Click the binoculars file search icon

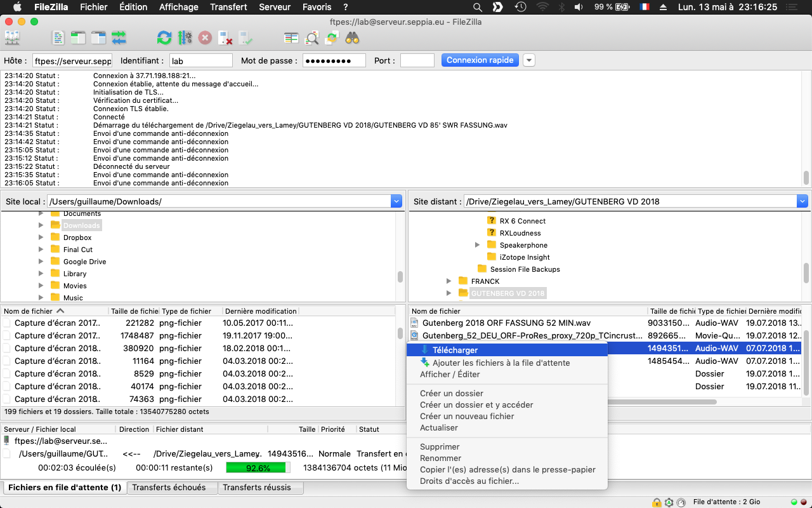(352, 38)
